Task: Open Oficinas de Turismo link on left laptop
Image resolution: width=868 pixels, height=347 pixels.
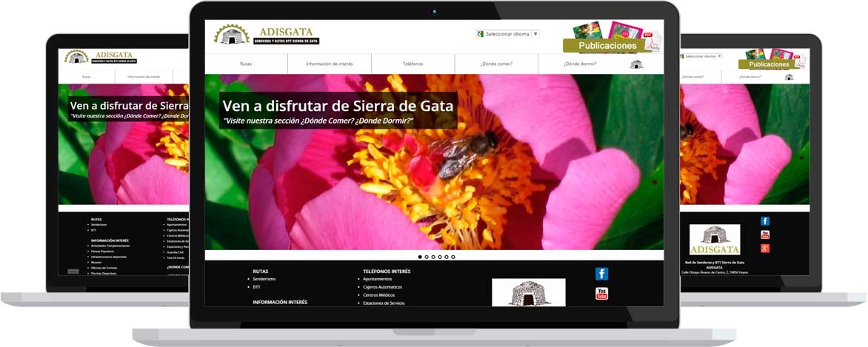Action: coord(104,268)
